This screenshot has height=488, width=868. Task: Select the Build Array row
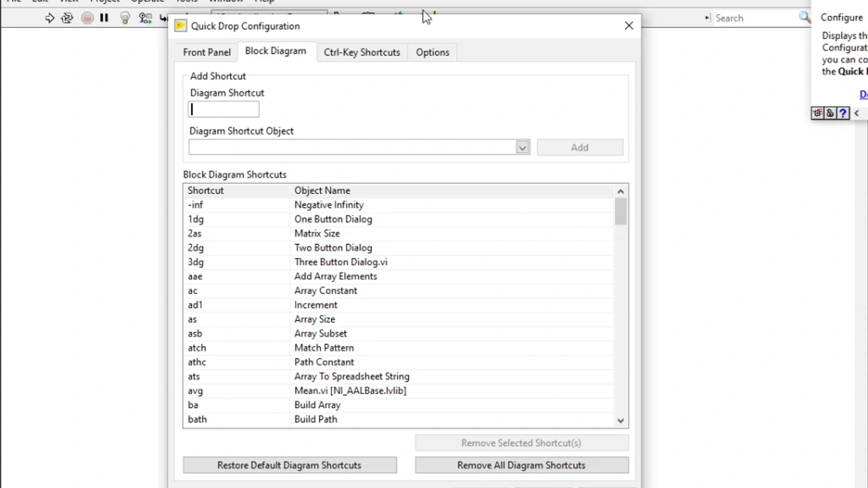[x=399, y=405]
